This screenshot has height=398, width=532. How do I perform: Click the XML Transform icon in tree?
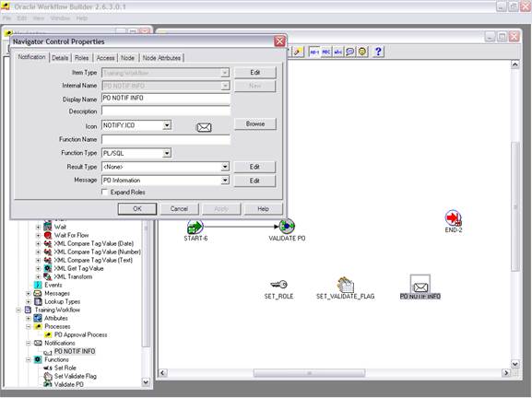pyautogui.click(x=48, y=276)
